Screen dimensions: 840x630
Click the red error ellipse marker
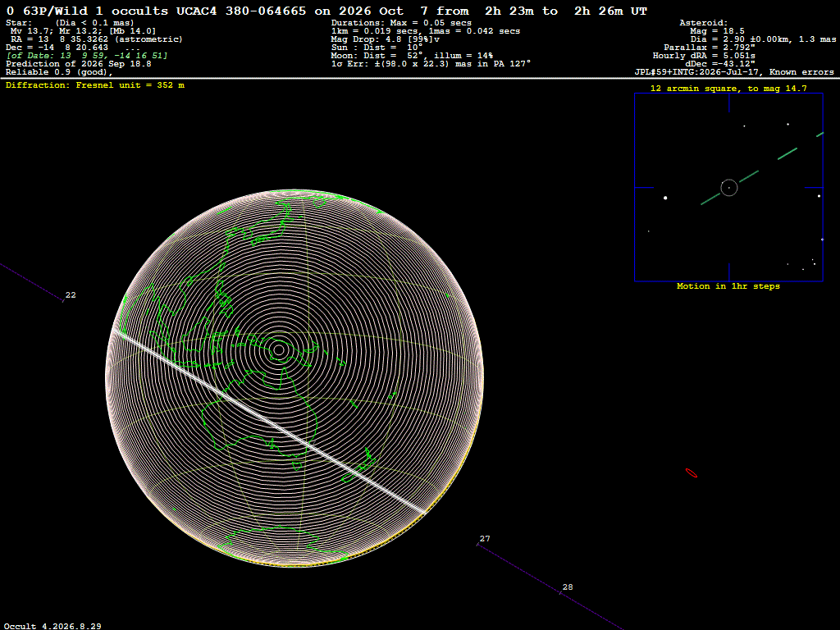pyautogui.click(x=692, y=473)
